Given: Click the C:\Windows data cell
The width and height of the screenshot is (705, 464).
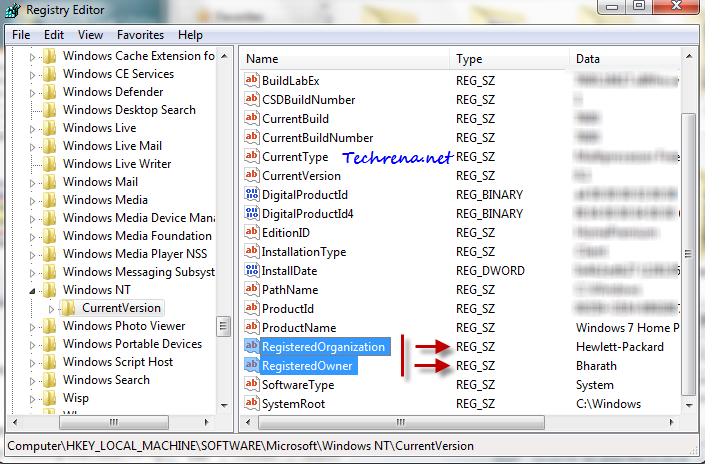Looking at the screenshot, I should [608, 404].
